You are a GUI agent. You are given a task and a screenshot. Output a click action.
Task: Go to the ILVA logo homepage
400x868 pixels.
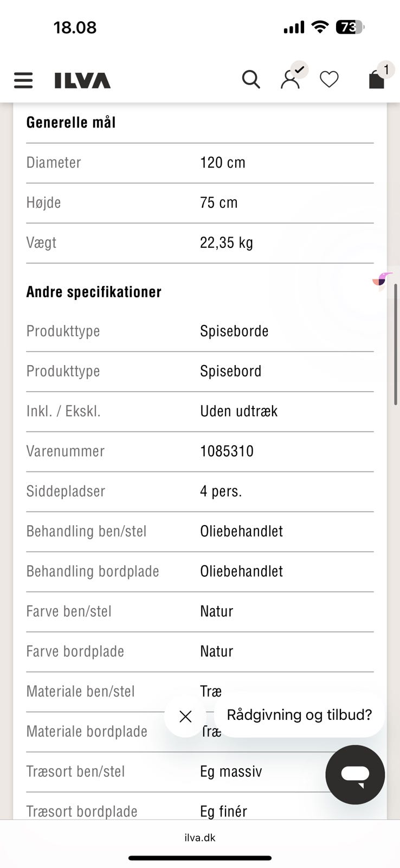point(82,81)
